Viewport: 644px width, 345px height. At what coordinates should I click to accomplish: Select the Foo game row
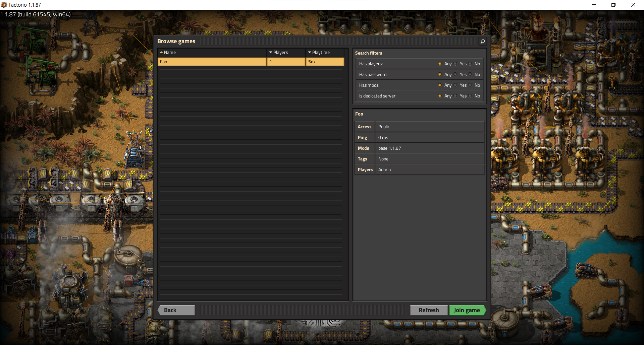212,62
